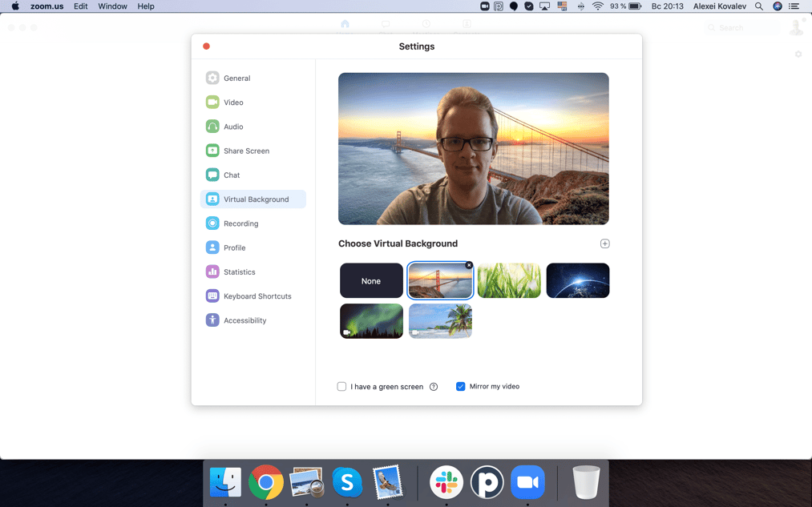Select the aurora video background
The image size is (812, 507).
point(371,321)
